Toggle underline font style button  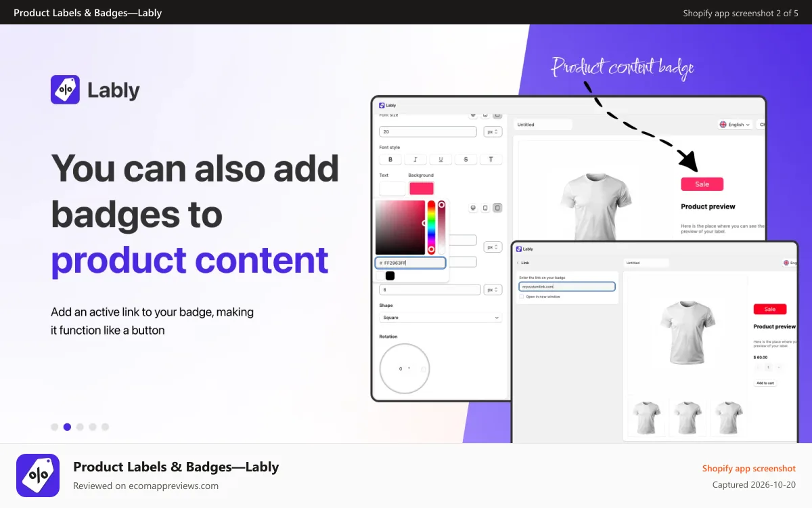click(x=441, y=159)
